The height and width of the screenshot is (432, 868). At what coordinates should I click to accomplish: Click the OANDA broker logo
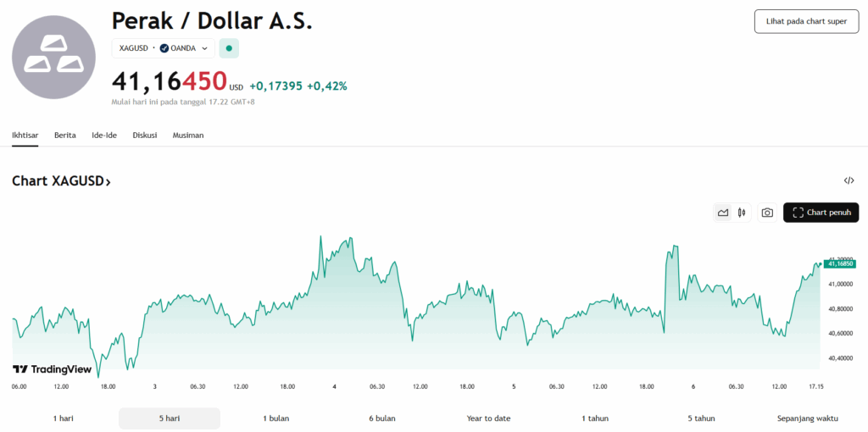(x=164, y=48)
